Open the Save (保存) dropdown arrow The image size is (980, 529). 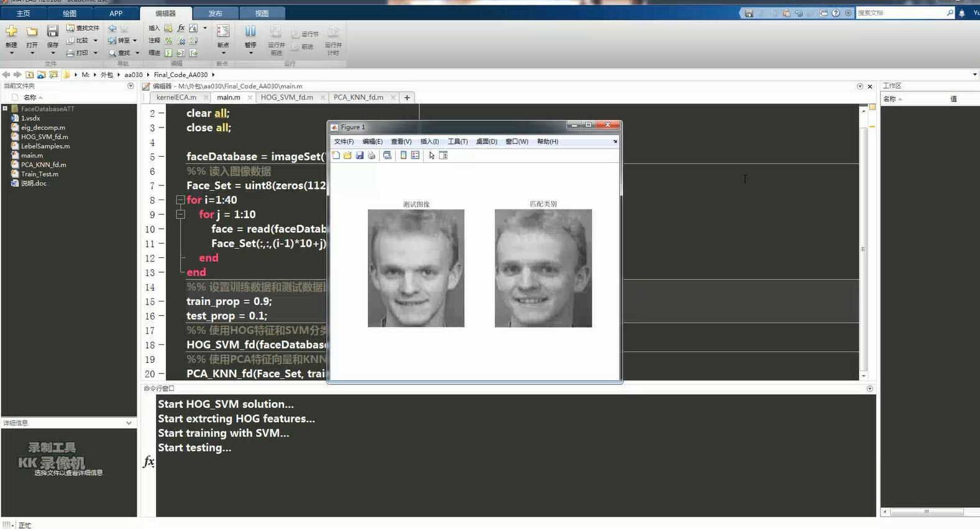(53, 53)
